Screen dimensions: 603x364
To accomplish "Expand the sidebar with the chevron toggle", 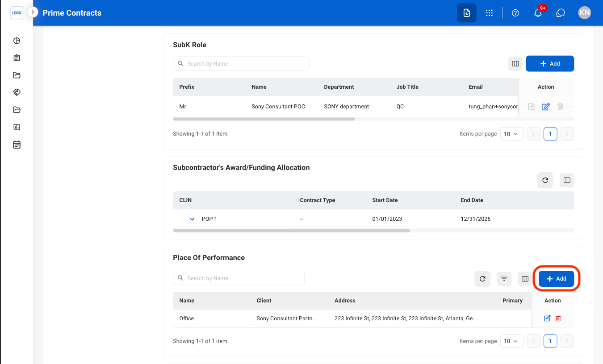I will (x=33, y=12).
